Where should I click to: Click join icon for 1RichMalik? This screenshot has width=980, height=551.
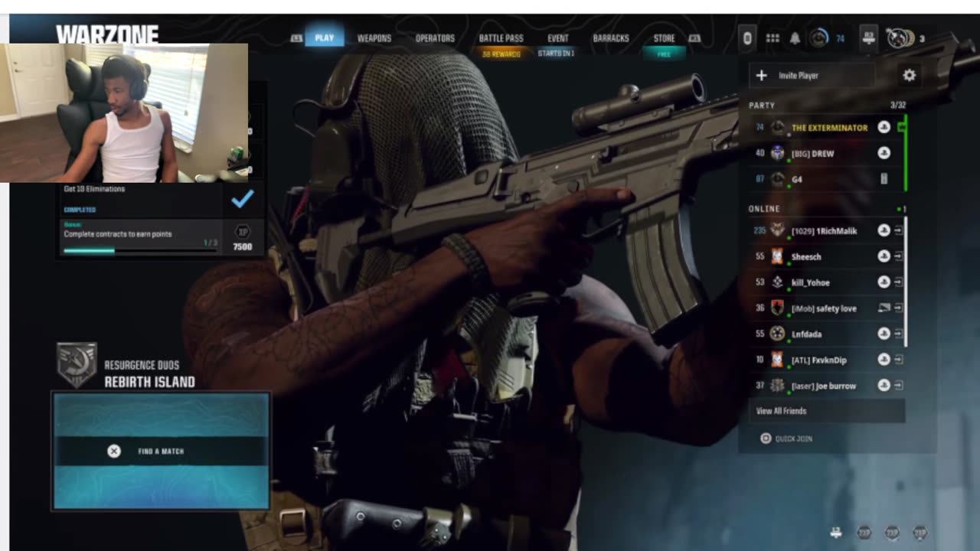[898, 230]
